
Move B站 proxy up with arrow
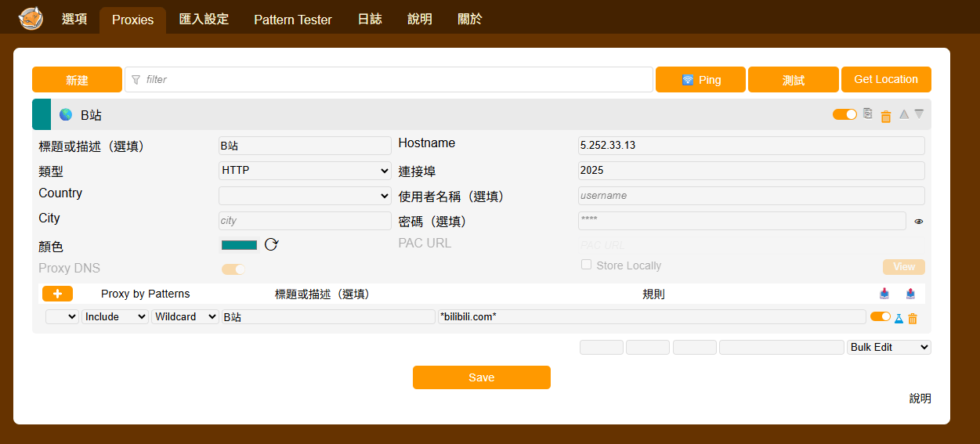click(x=904, y=114)
